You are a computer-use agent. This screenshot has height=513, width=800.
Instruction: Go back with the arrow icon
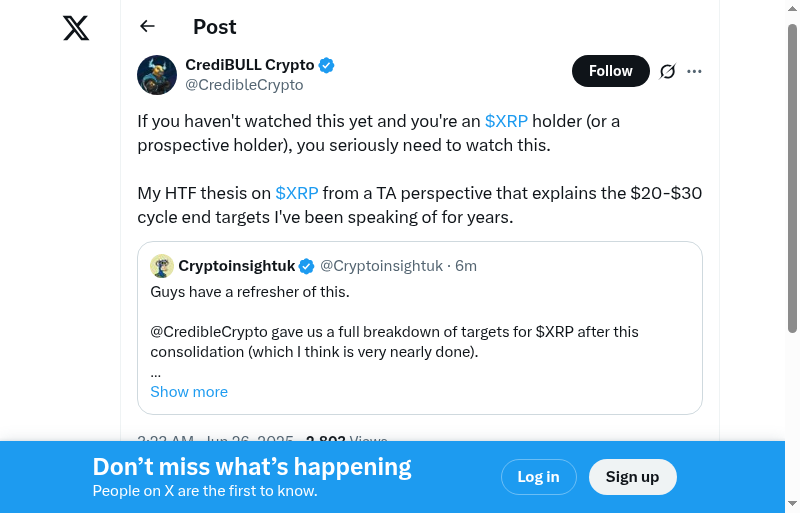click(148, 27)
